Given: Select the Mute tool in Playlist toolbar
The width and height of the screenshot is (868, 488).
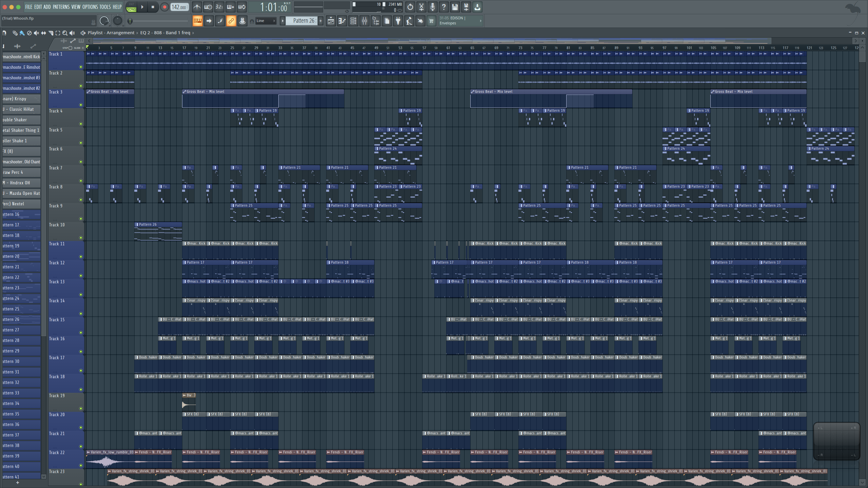Looking at the screenshot, I should 36,33.
